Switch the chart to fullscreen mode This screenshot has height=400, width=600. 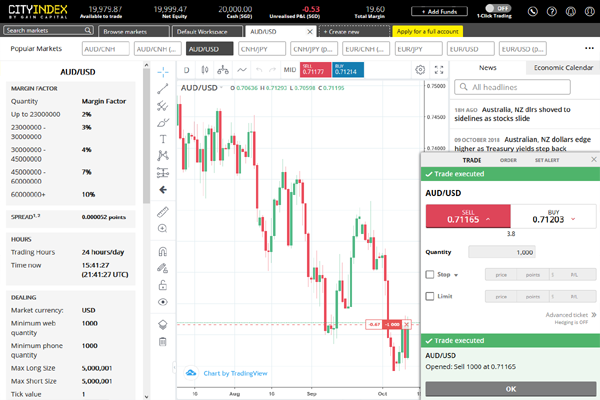coord(439,70)
